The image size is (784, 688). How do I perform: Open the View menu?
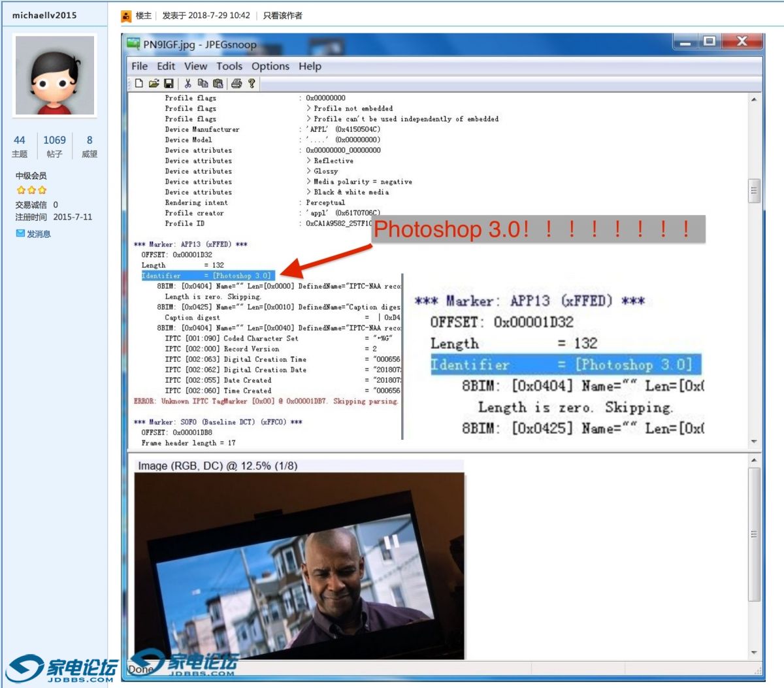tap(195, 66)
